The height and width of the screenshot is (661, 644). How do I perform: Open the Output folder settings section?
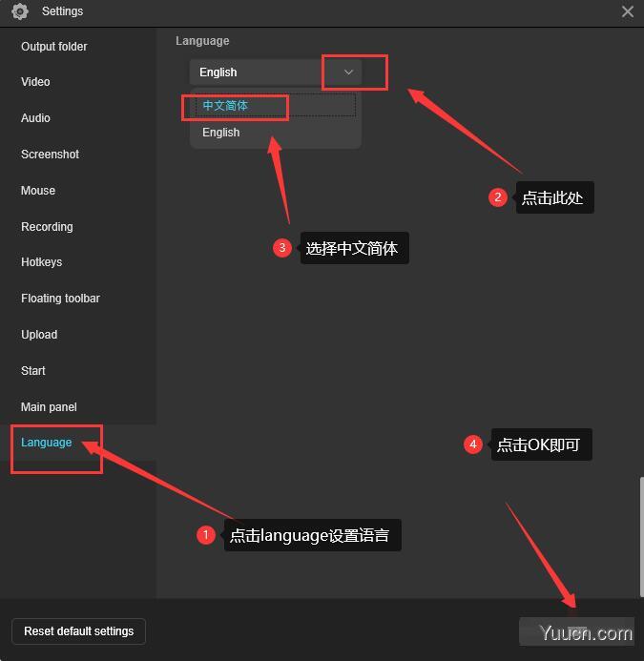(54, 47)
